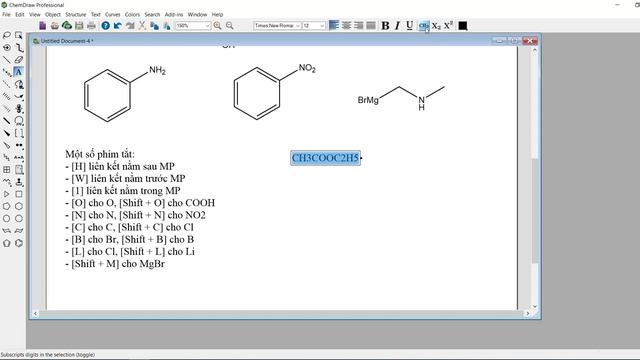Click the horizontal scrollbar right arrow

click(528, 313)
